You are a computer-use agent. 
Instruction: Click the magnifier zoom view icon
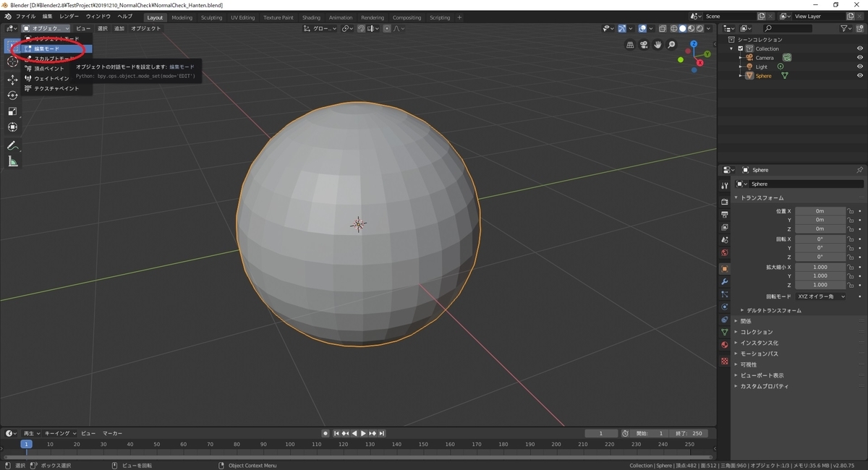671,45
